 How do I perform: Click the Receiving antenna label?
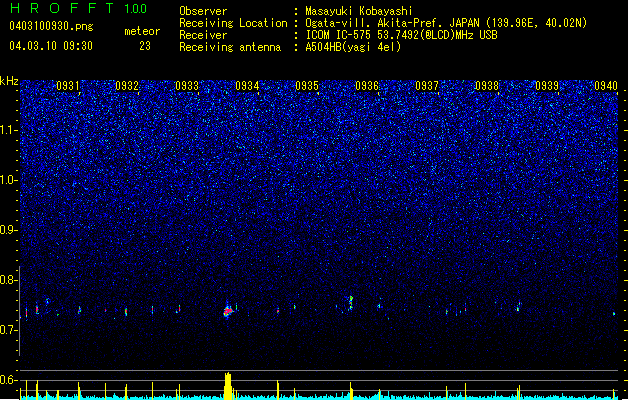pos(230,47)
